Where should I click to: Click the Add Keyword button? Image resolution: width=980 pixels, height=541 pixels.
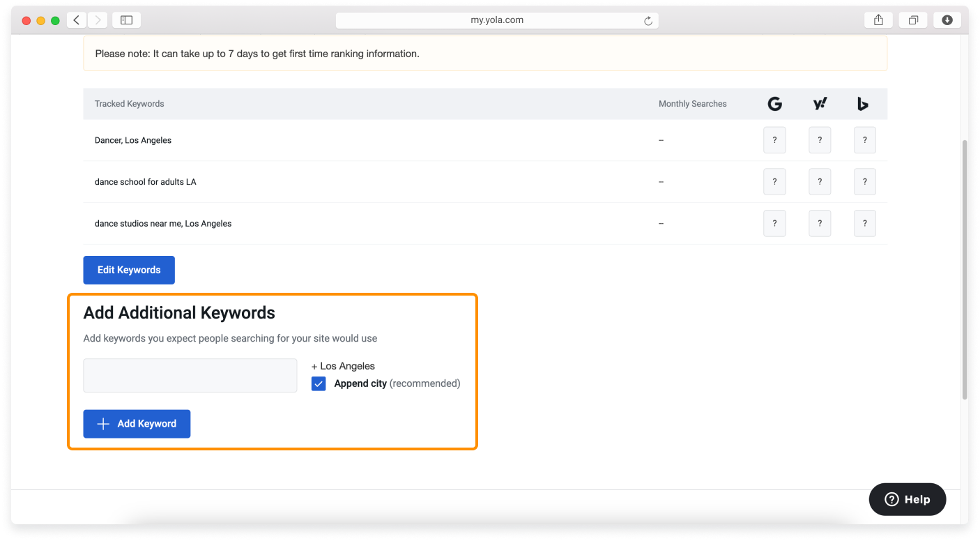point(137,424)
